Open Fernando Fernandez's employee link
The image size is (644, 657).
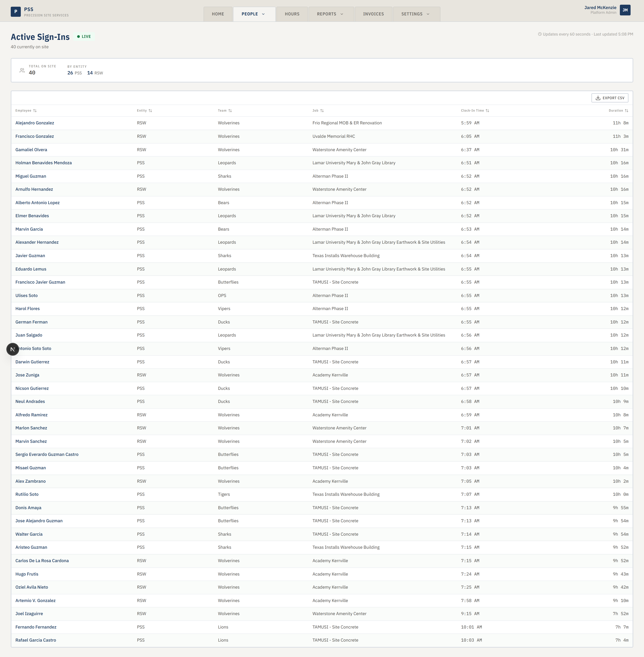coord(36,627)
